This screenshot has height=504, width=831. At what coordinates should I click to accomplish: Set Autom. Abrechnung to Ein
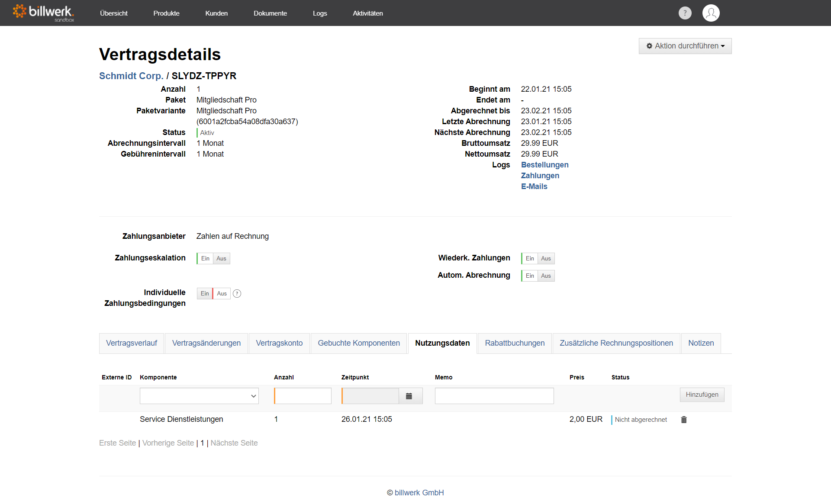530,276
